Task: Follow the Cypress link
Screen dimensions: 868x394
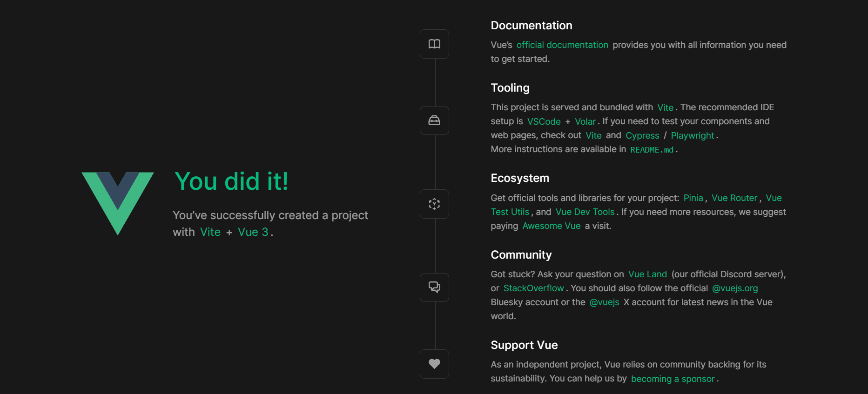Action: pyautogui.click(x=642, y=135)
